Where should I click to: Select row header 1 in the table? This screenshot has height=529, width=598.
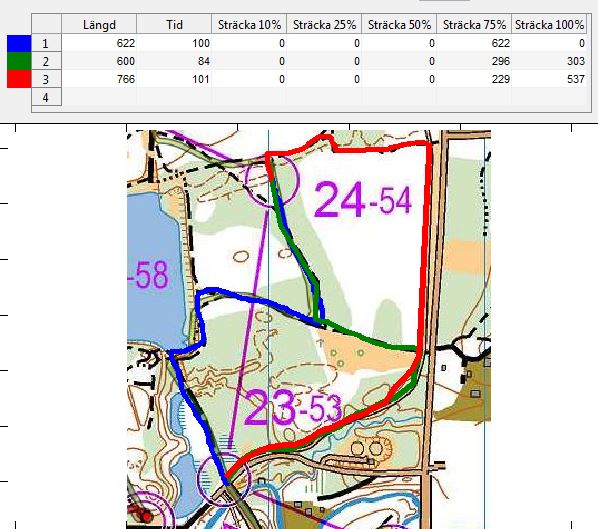pyautogui.click(x=46, y=43)
